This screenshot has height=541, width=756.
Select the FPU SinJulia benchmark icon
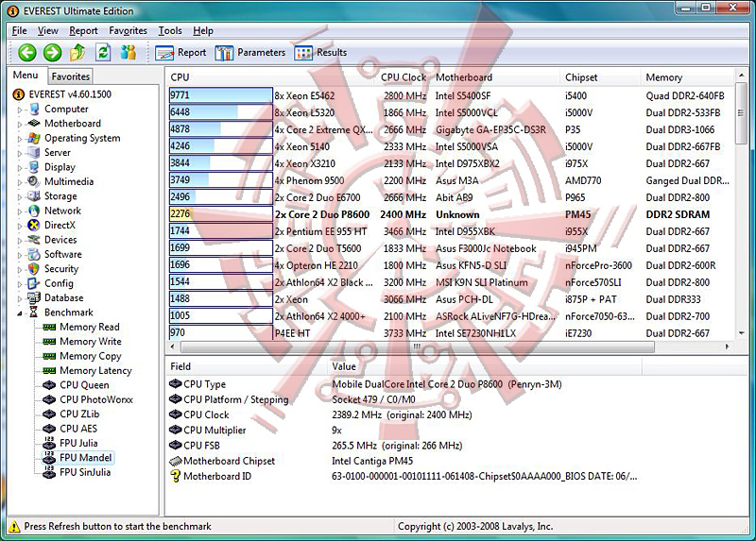click(49, 472)
